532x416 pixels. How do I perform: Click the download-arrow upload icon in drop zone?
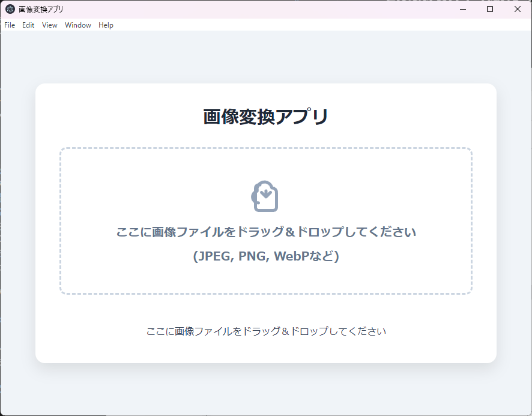pyautogui.click(x=265, y=196)
